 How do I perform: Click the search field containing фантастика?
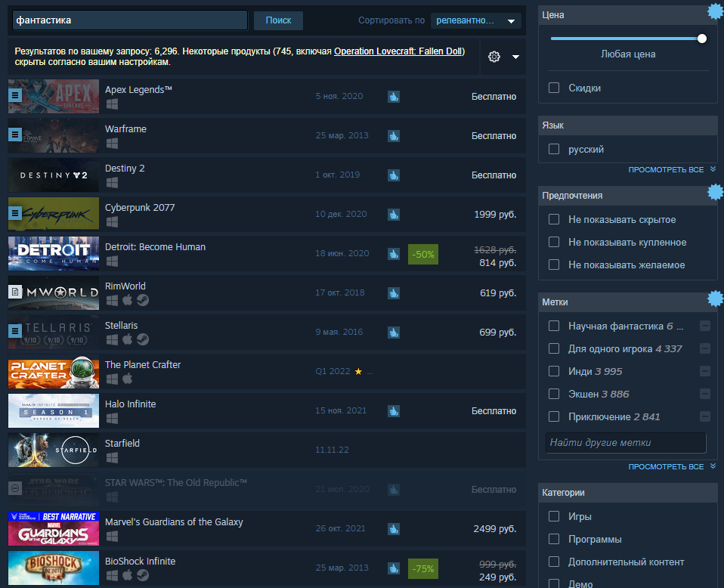(x=130, y=20)
